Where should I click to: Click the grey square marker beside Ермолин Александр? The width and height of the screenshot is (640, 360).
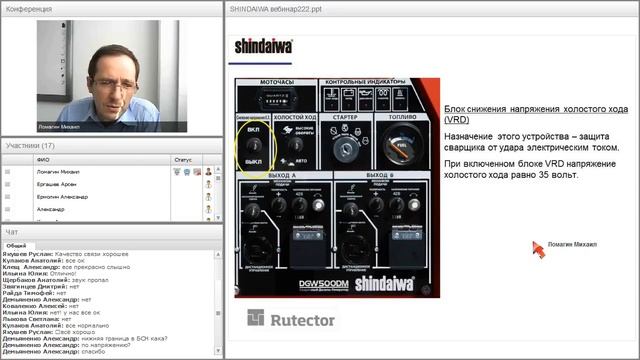click(7, 197)
